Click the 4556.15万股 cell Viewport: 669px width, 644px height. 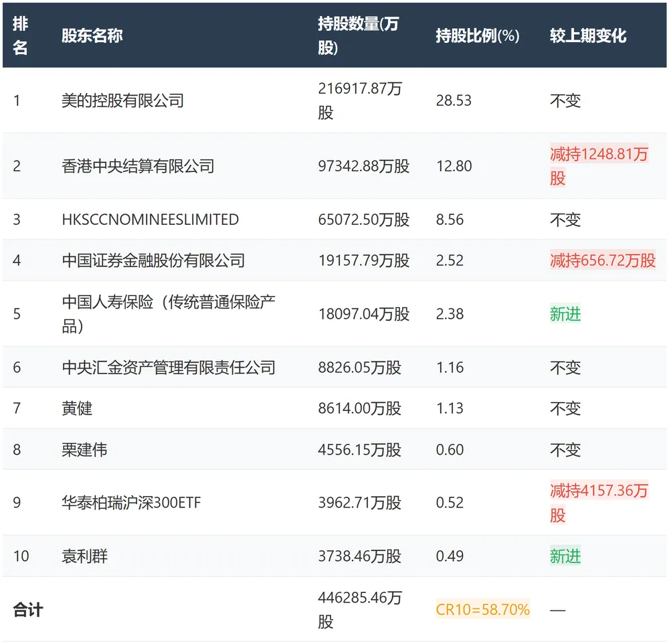(x=360, y=450)
